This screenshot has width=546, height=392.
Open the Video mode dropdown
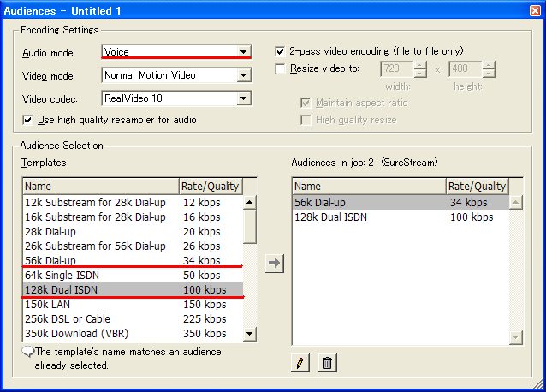pyautogui.click(x=244, y=75)
